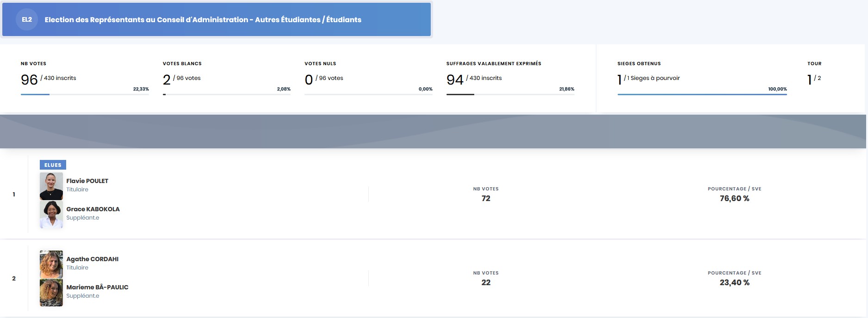
Task: Click the Flavie POULET candidate name
Action: 87,181
